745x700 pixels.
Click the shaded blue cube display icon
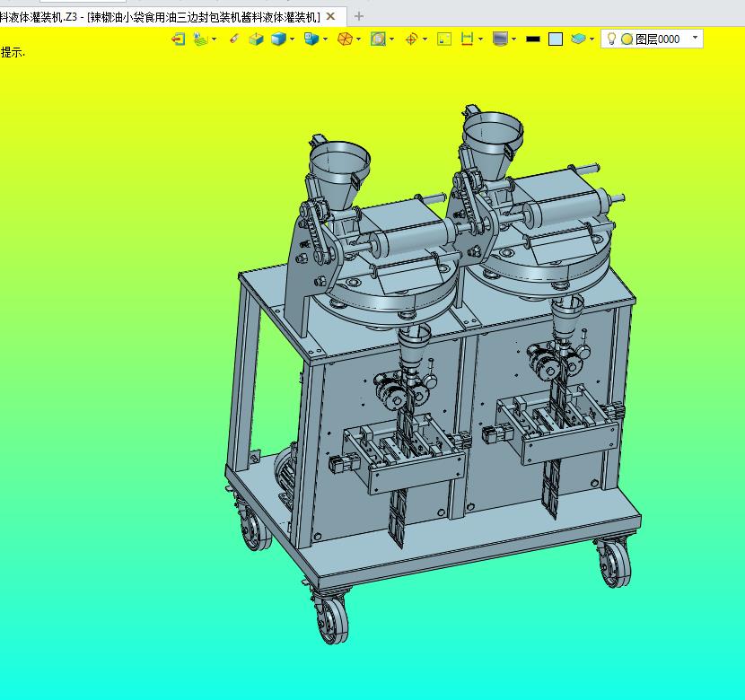pos(278,39)
